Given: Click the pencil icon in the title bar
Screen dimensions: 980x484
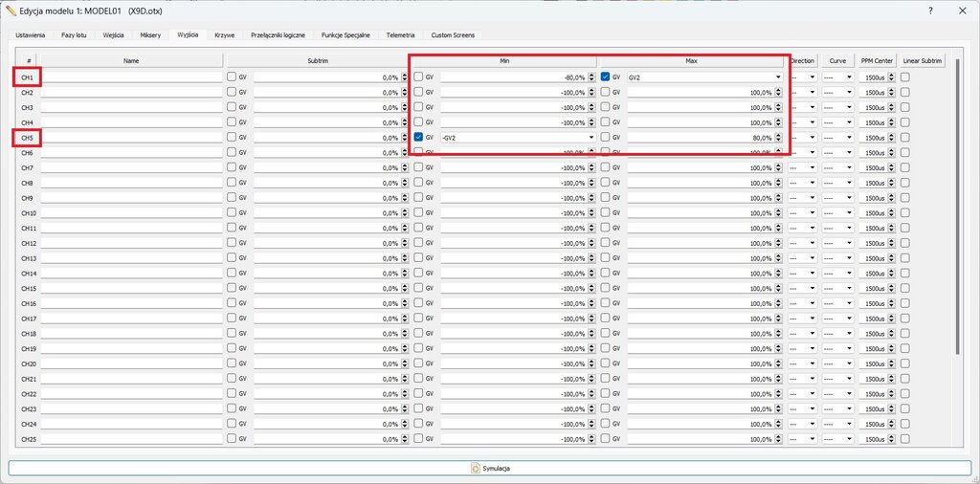Looking at the screenshot, I should 11,10.
